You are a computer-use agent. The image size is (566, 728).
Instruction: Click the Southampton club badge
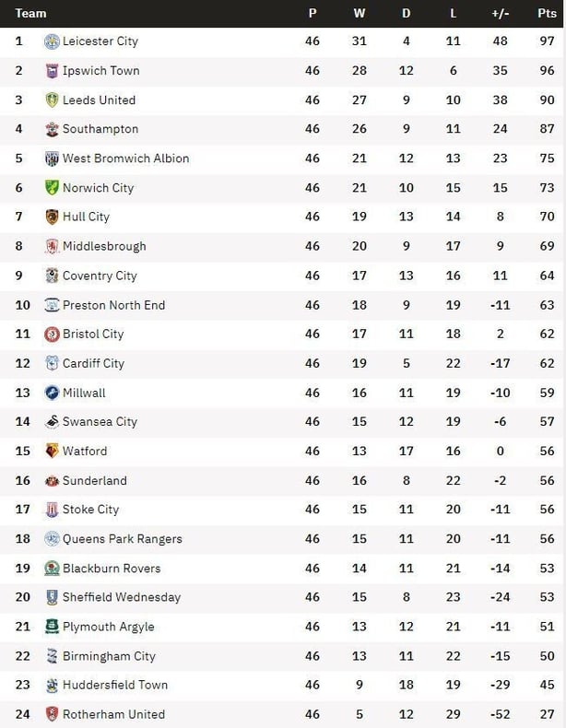tap(52, 129)
